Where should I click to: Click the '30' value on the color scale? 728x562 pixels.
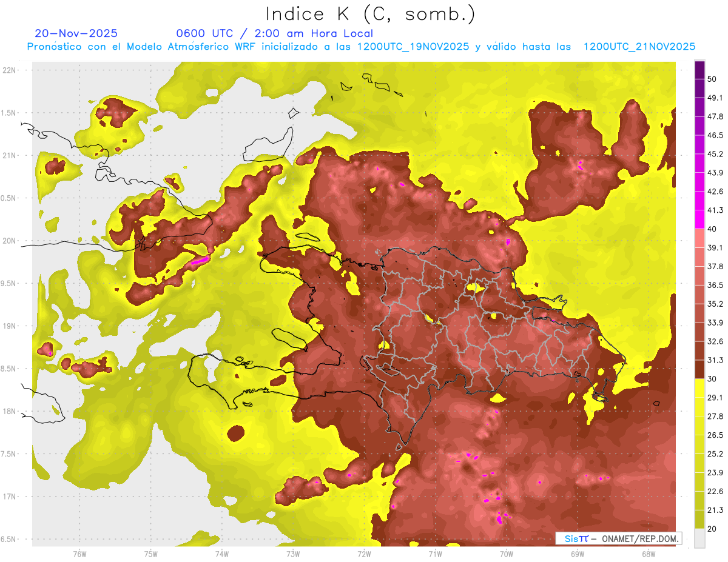point(712,379)
